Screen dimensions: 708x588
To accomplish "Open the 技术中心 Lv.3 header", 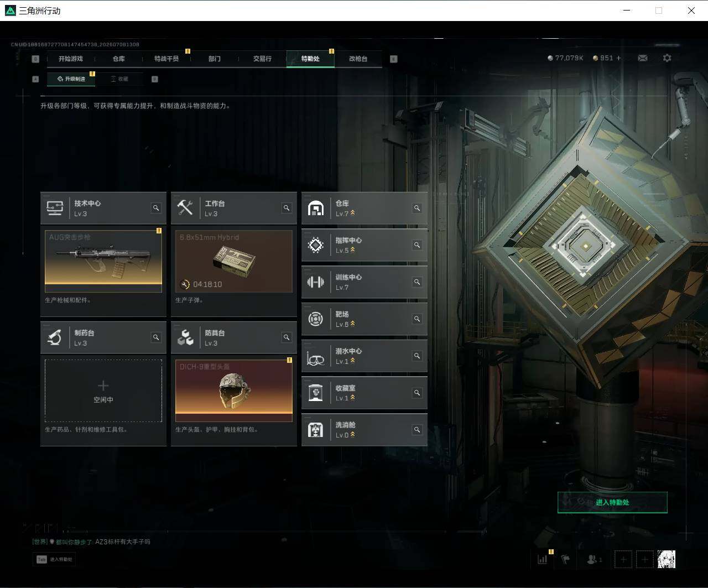I will coord(103,208).
